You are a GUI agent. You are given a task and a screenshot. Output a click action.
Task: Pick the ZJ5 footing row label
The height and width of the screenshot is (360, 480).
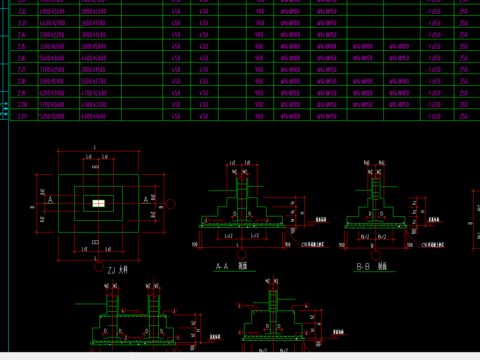pyautogui.click(x=22, y=47)
